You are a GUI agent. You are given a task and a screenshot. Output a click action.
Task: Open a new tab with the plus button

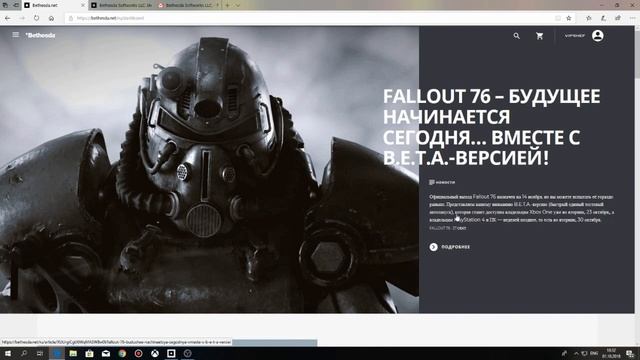pyautogui.click(x=227, y=5)
